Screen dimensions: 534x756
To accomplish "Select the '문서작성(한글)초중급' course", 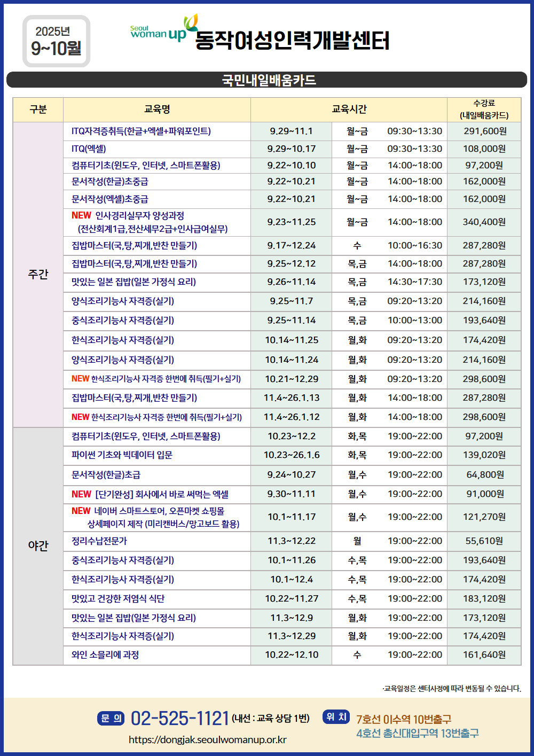I will coord(110,182).
